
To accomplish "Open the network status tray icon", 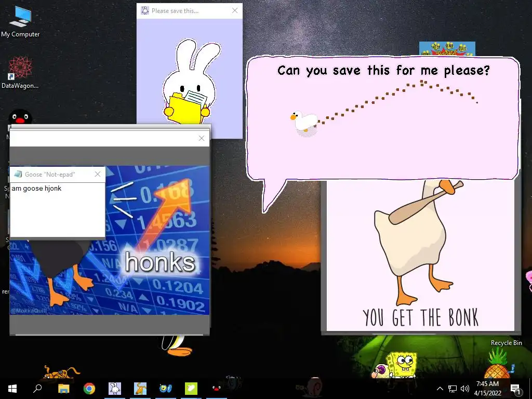I will click(x=453, y=389).
